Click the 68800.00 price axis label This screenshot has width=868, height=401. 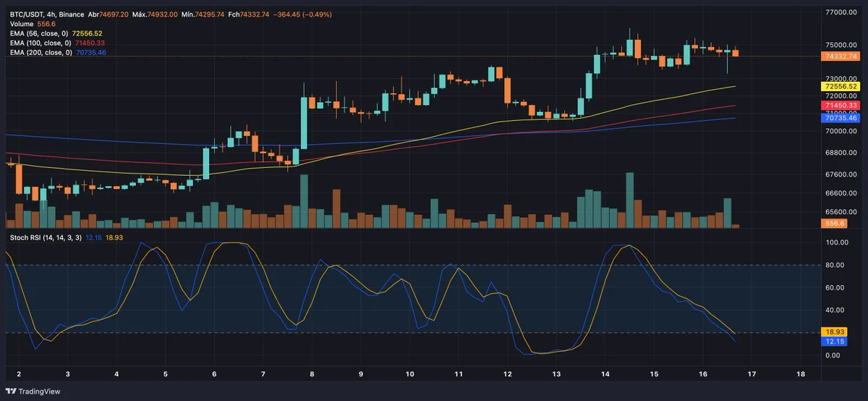click(843, 153)
